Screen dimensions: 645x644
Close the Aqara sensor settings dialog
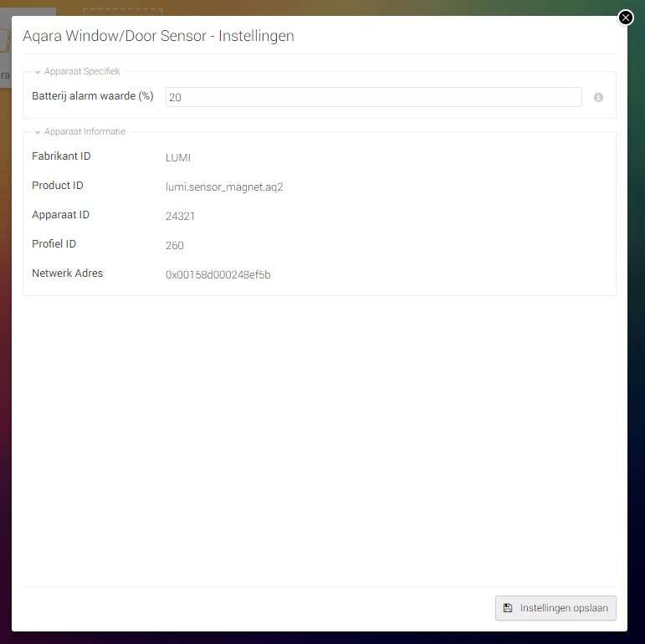[625, 18]
